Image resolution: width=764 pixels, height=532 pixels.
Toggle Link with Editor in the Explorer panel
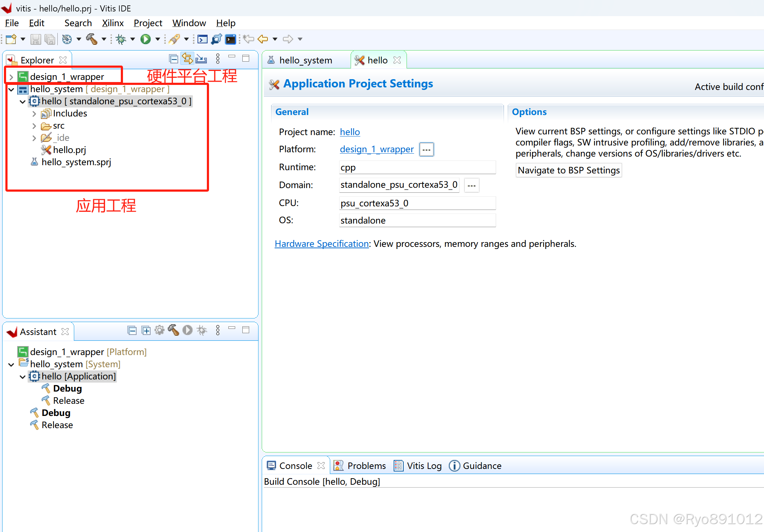click(x=187, y=59)
